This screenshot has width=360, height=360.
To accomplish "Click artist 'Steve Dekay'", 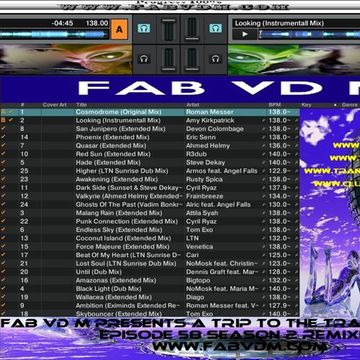I will 205,162.
